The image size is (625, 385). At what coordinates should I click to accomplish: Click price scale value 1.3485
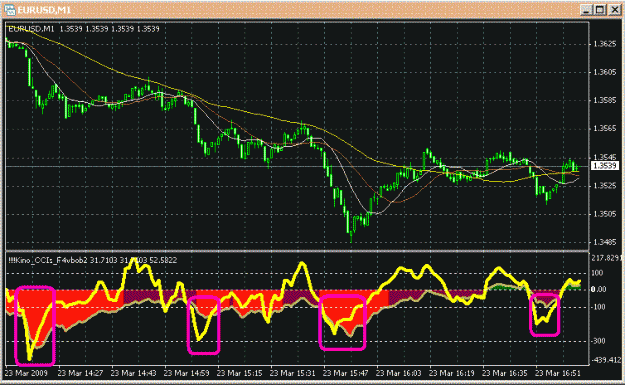pyautogui.click(x=605, y=242)
